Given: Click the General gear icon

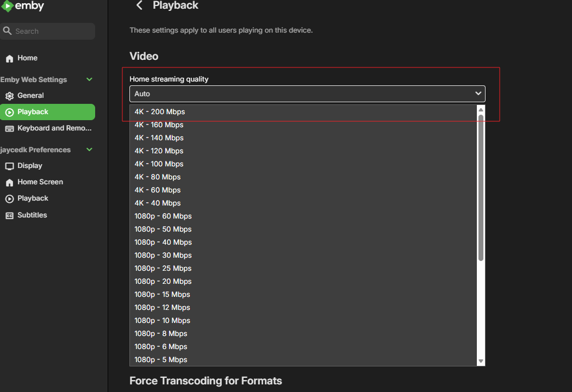Looking at the screenshot, I should pos(9,96).
